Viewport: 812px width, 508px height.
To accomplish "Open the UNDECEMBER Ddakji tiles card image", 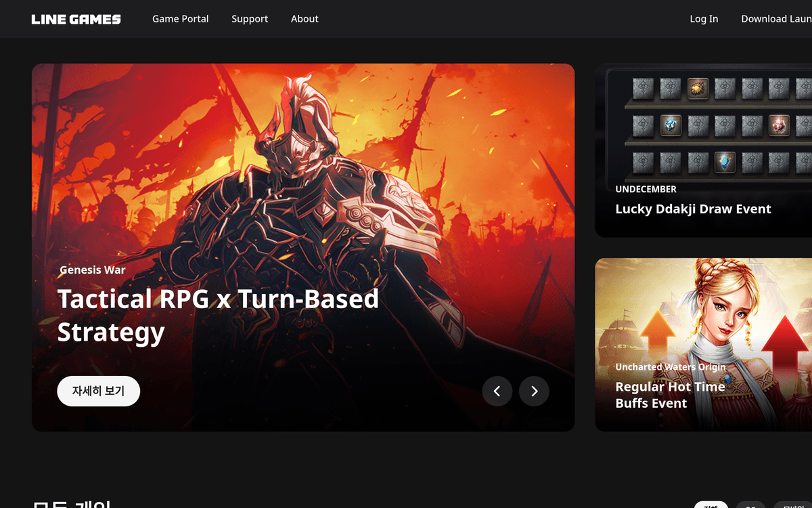I will 704,150.
